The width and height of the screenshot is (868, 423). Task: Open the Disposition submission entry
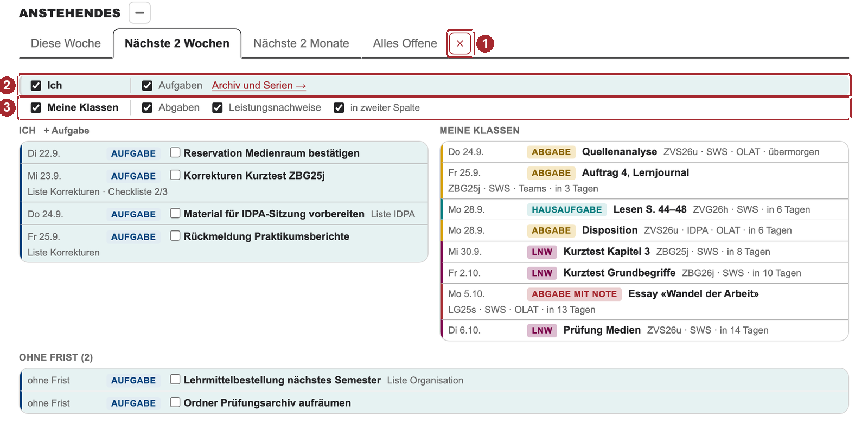(x=610, y=230)
